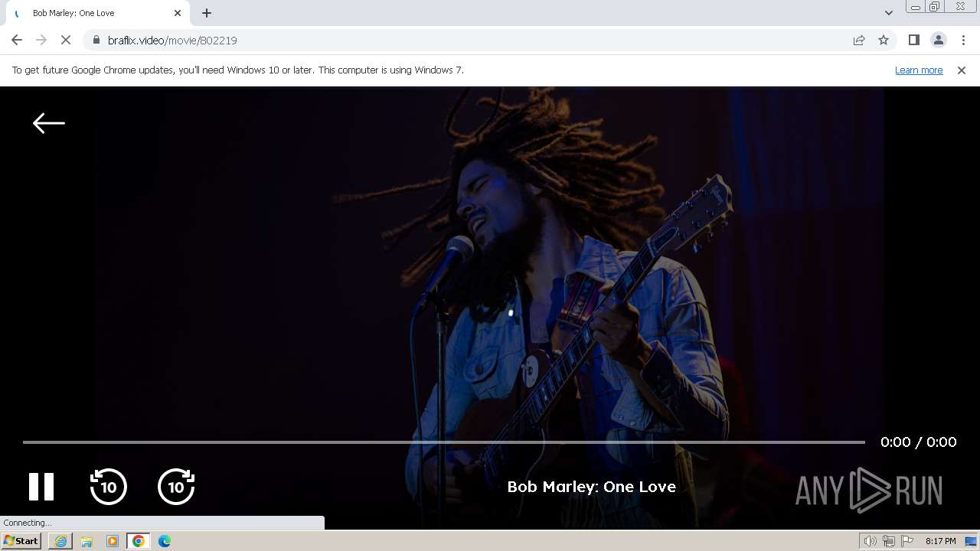Click the Bob Marley: One Love title text

click(x=591, y=487)
